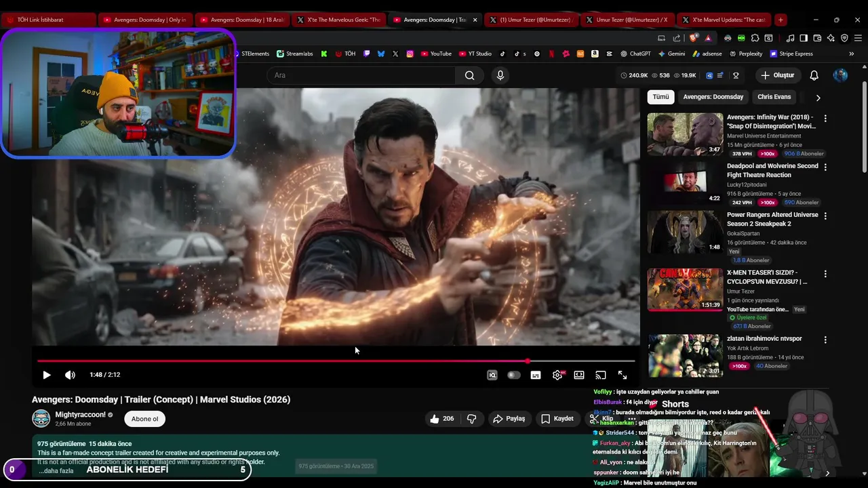Open options menu for zlatan ibrahimovic video
Image resolution: width=868 pixels, height=488 pixels.
click(825, 340)
